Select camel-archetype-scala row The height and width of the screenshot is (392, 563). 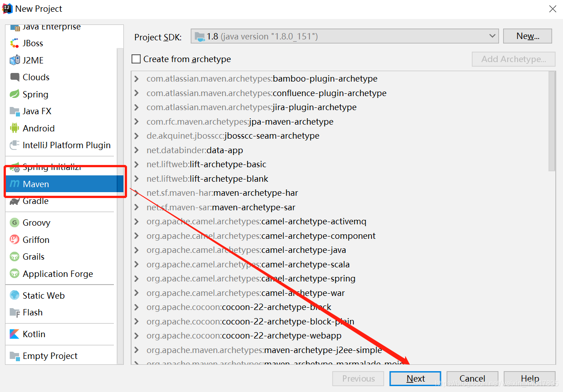click(339, 265)
